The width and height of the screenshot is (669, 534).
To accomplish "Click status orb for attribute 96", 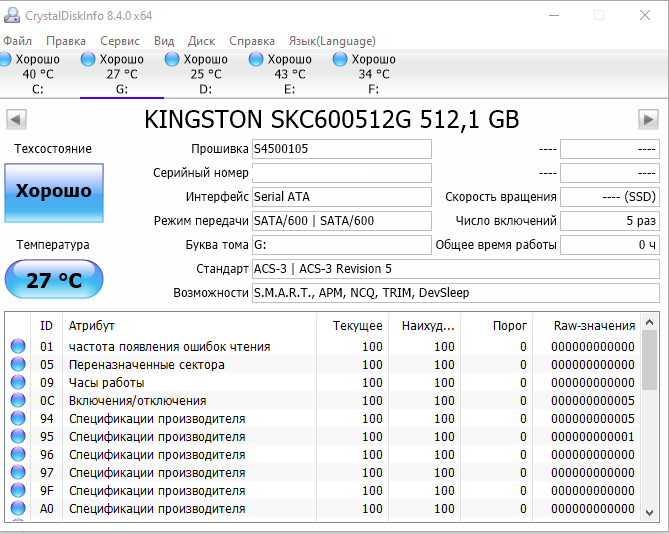I will click(x=18, y=454).
